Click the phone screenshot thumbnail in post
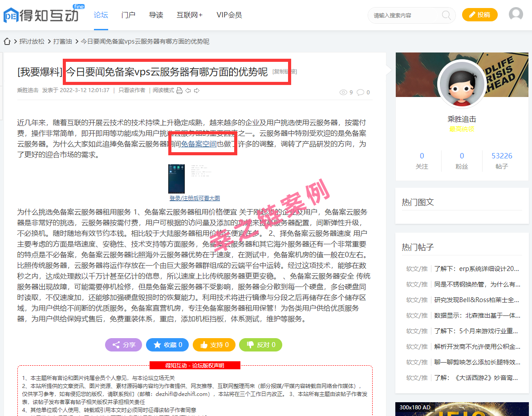Screen dimensions: 532x416 click(x=176, y=178)
